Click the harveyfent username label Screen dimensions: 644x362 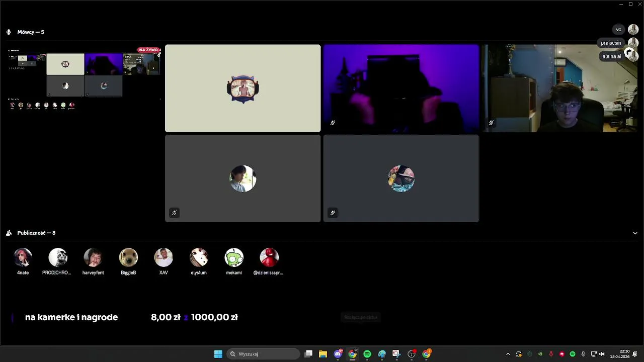pos(93,273)
